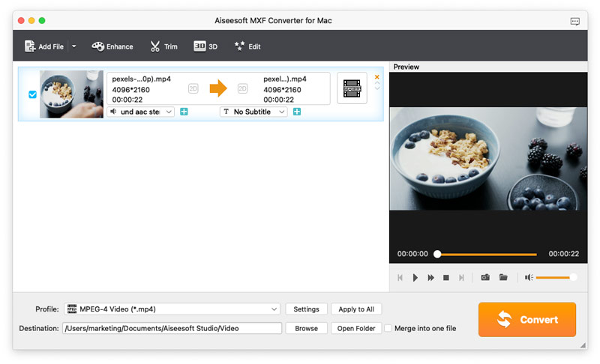The image size is (600, 364).
Task: Open the Enhance video tool
Action: [x=112, y=46]
